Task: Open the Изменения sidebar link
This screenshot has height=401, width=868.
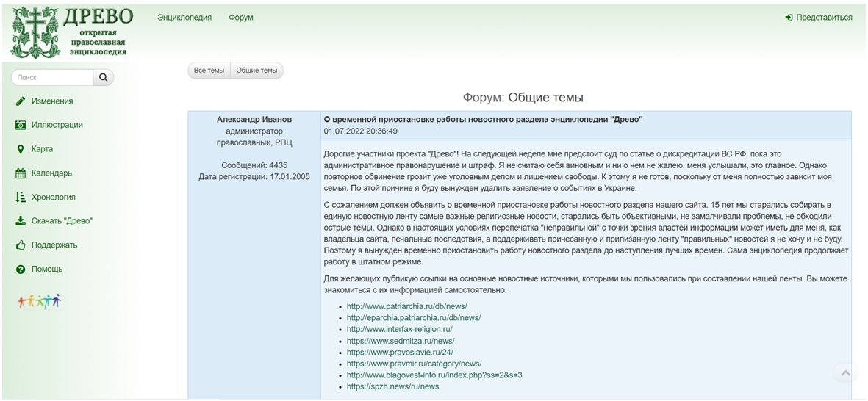Action: click(52, 101)
